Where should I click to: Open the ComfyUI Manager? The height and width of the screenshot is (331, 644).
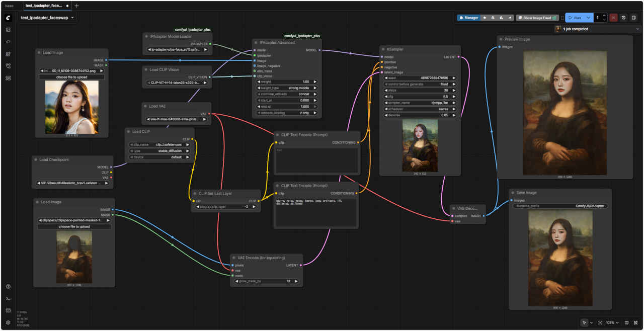coord(468,18)
